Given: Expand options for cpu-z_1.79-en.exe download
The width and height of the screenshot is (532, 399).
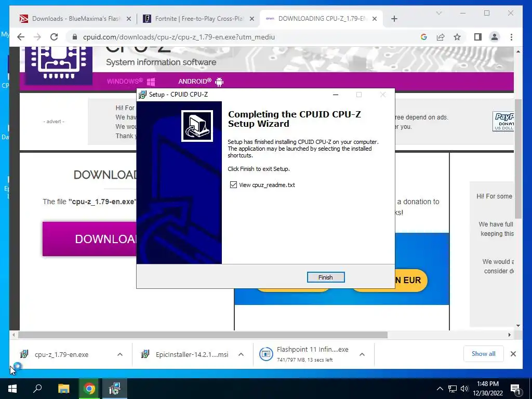Looking at the screenshot, I should (120, 354).
